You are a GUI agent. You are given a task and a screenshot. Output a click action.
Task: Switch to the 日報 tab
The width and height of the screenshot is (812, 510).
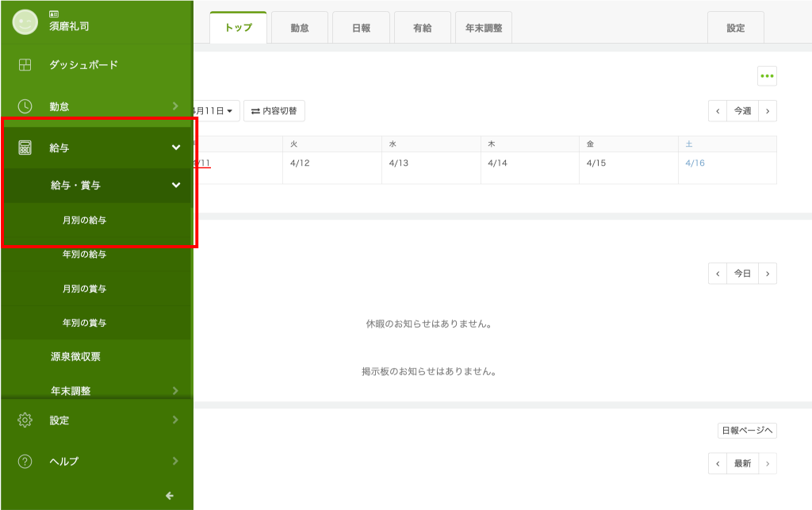pos(361,28)
